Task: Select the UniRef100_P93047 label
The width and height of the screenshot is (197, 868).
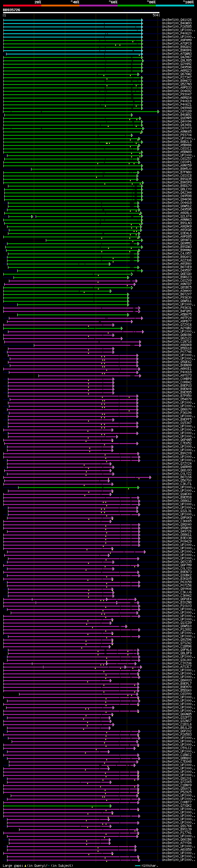Action: click(x=177, y=94)
